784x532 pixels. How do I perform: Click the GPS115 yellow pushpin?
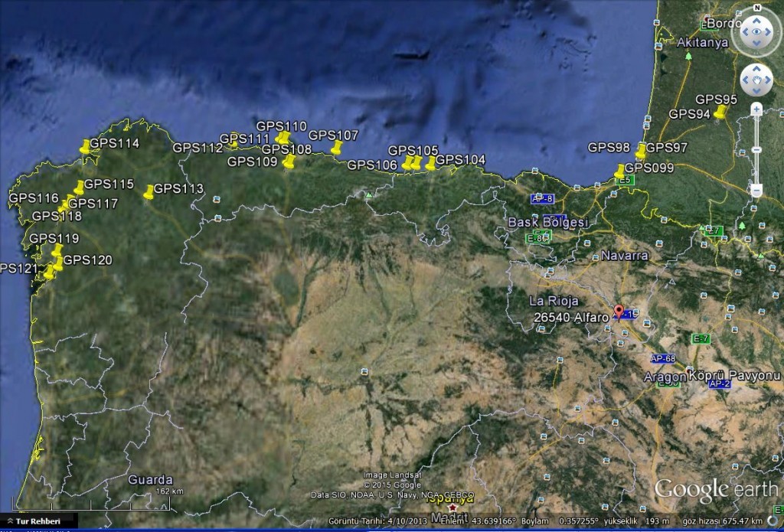(79, 188)
